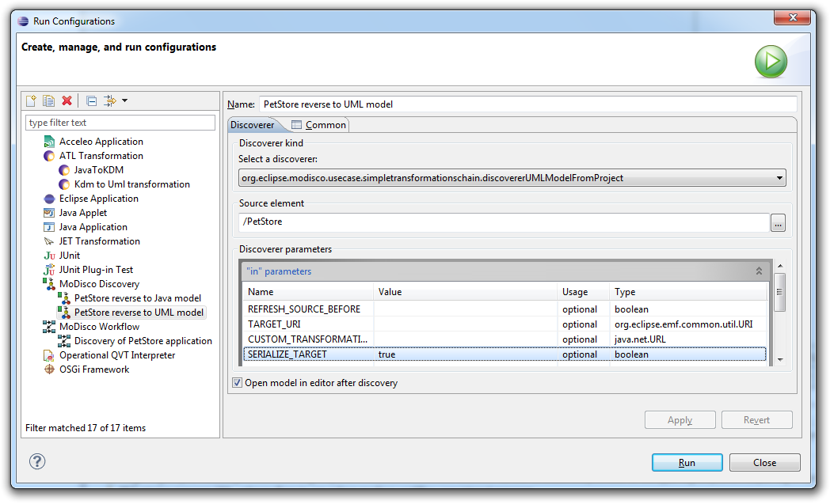Open the Select a discoverer combo box
Screen dimensions: 830x504
tap(512, 178)
